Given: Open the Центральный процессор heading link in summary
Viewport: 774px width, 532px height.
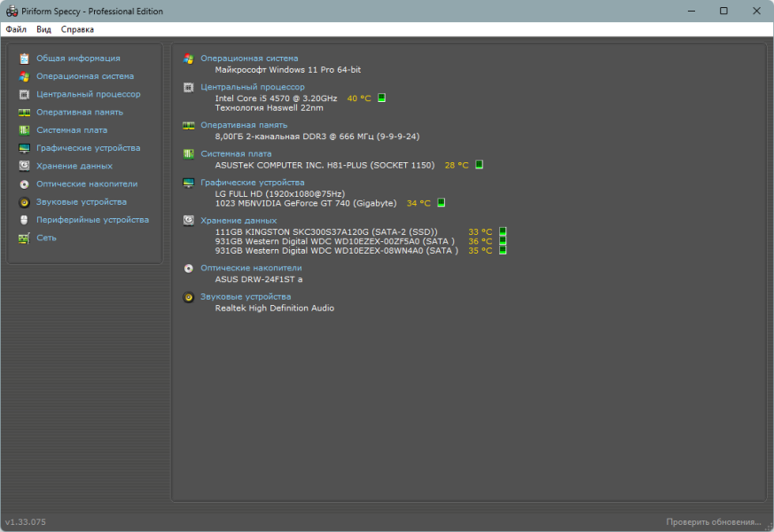Looking at the screenshot, I should [x=253, y=87].
